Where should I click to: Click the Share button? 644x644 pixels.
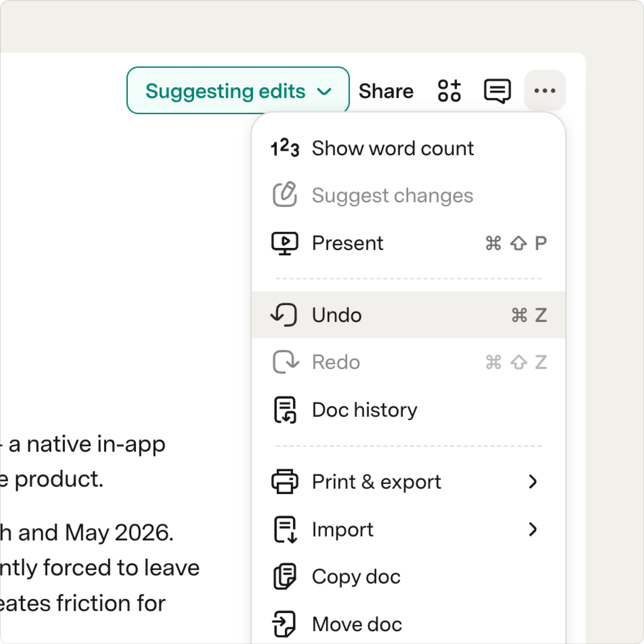pos(386,91)
